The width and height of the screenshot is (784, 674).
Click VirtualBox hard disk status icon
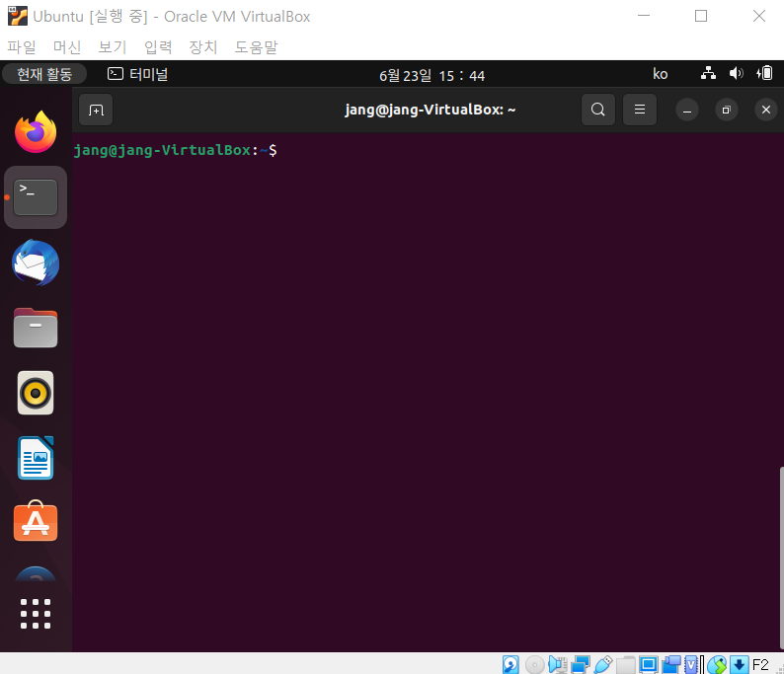pos(510,665)
